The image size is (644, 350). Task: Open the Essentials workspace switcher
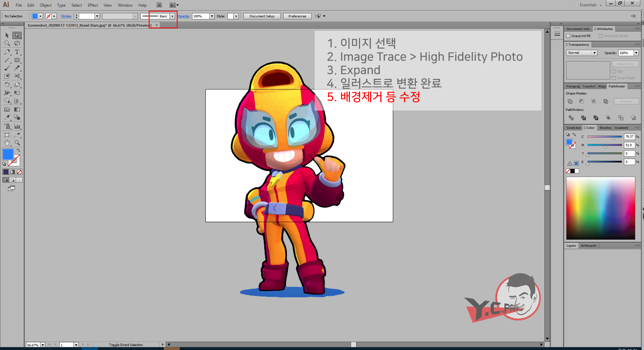(590, 5)
